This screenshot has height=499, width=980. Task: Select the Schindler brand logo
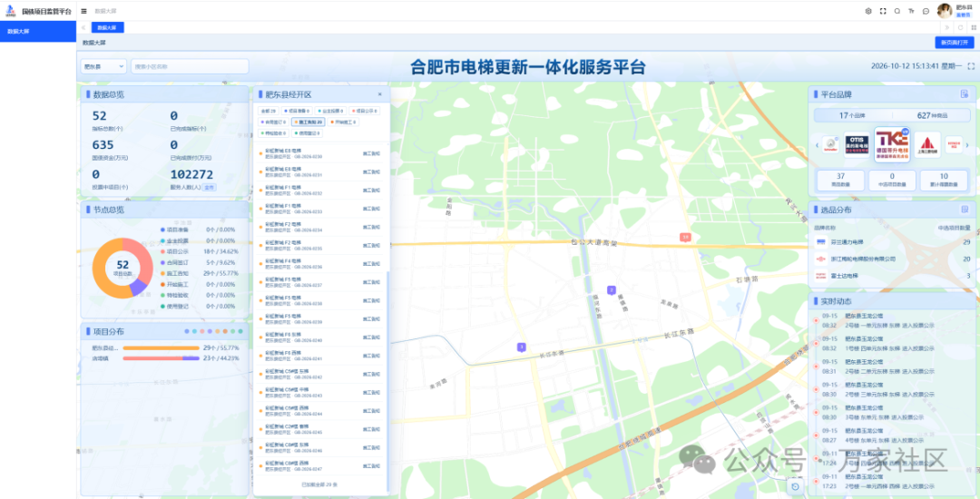click(x=830, y=144)
